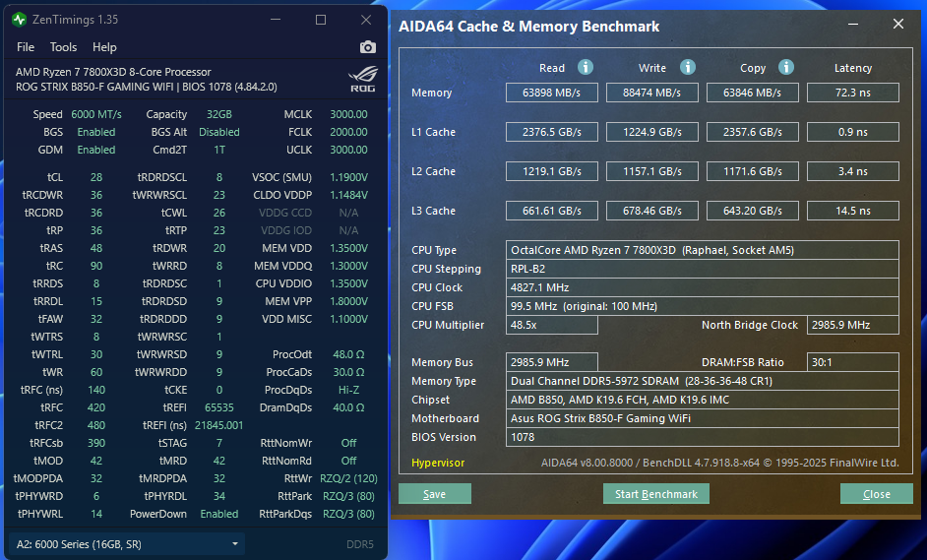Click the Memory Write 88474 MB/s field
The image size is (927, 560).
652,93
